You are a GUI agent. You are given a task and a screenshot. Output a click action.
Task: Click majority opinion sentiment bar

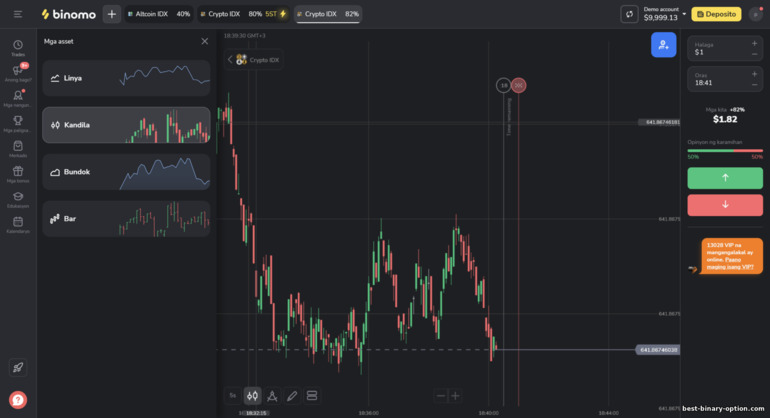pos(725,151)
